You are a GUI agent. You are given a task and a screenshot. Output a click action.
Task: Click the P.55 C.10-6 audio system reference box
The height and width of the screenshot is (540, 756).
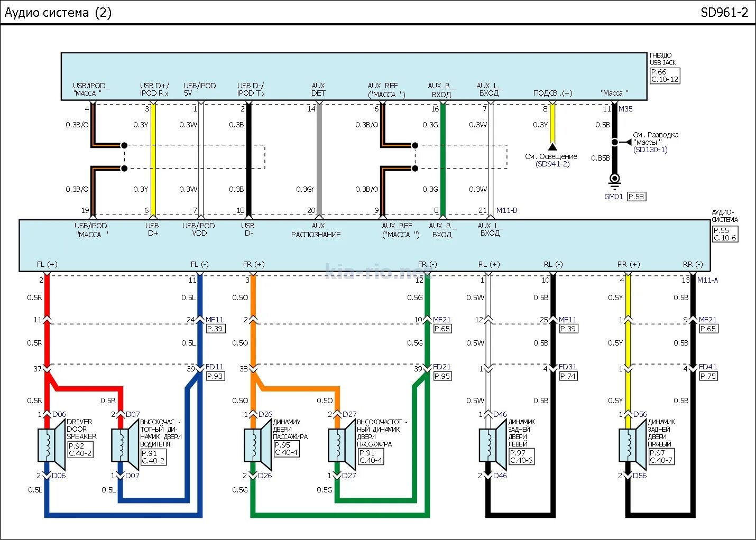tap(725, 234)
